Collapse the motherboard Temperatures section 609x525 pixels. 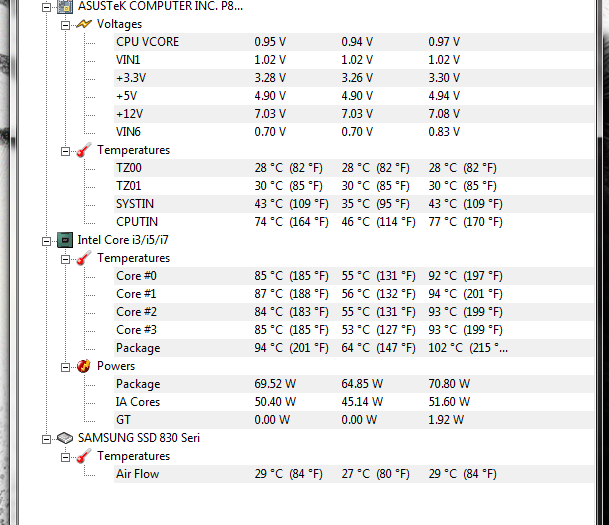(x=65, y=151)
